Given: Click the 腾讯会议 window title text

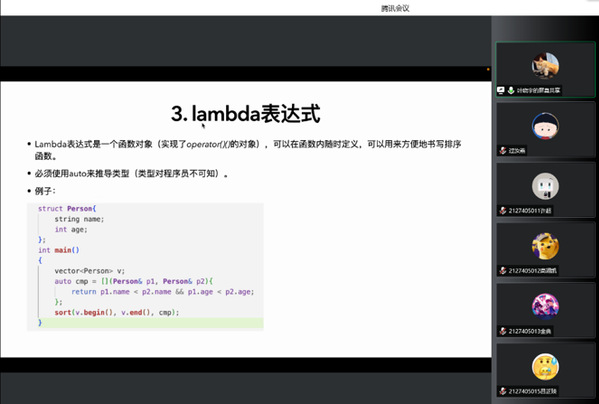Looking at the screenshot, I should click(x=395, y=8).
